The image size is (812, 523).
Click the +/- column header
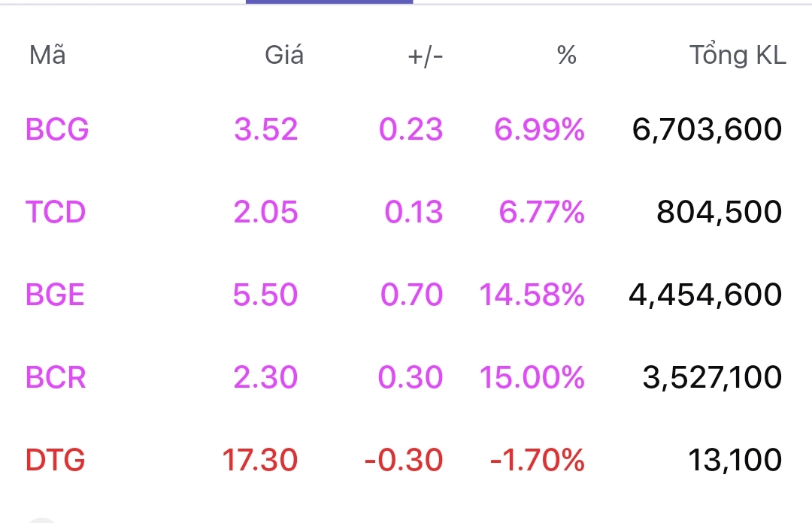pyautogui.click(x=425, y=55)
